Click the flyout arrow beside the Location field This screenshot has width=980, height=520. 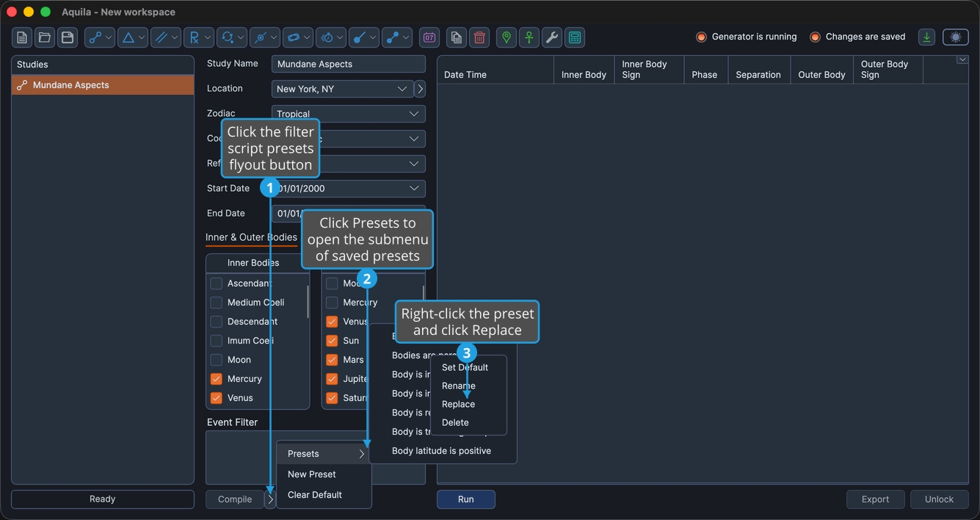click(420, 89)
